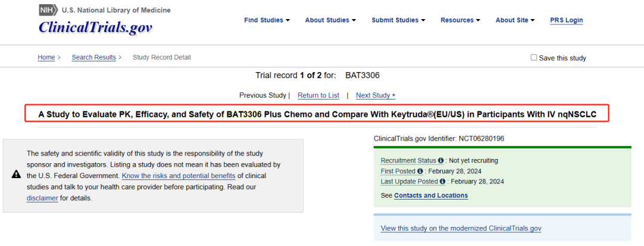Expand the About Site dropdown
Screen dimensions: 644x246
pyautogui.click(x=515, y=20)
